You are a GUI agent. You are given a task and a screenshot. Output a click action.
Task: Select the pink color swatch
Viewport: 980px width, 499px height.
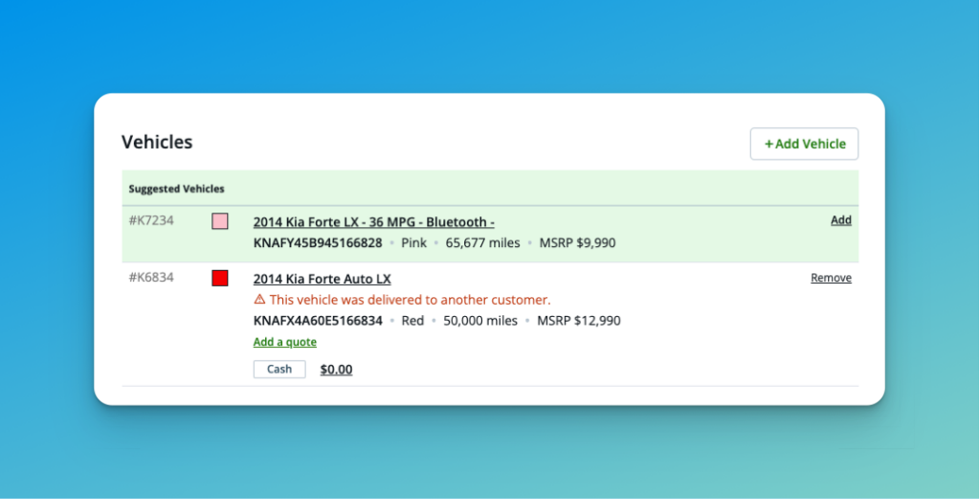(220, 221)
